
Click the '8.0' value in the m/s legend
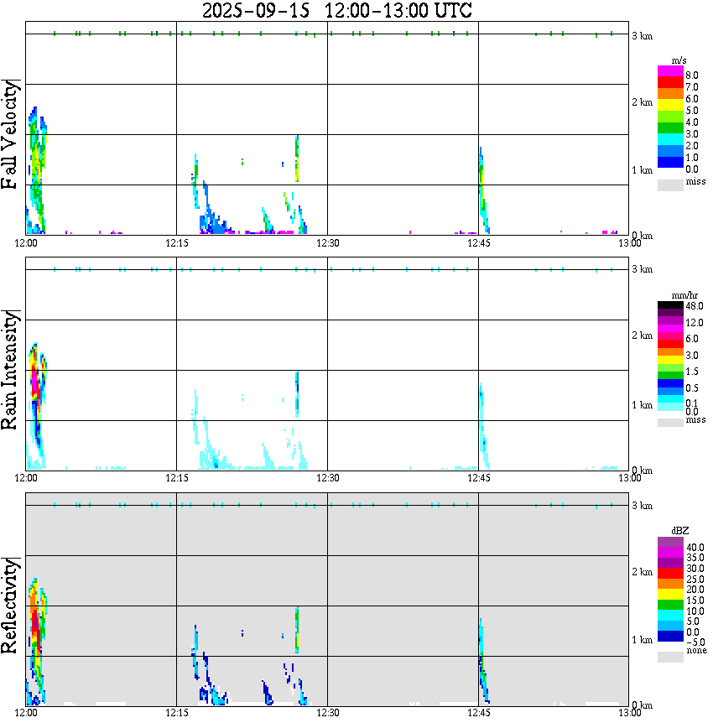692,75
